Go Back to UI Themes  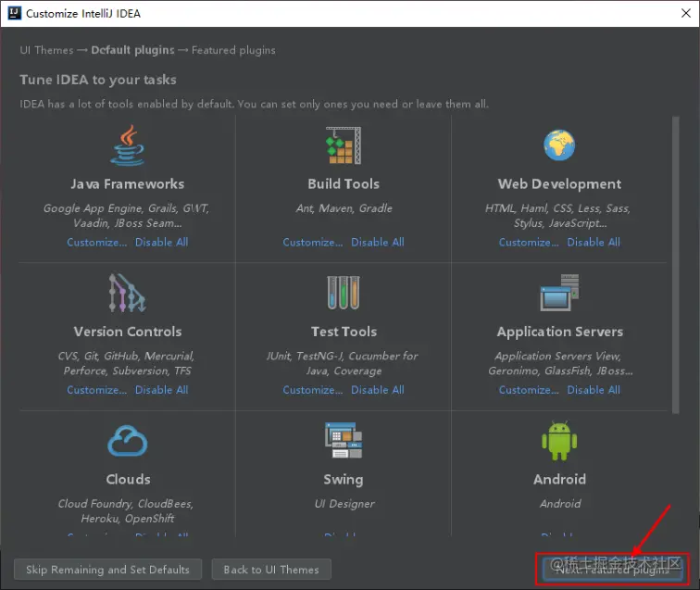coord(271,570)
